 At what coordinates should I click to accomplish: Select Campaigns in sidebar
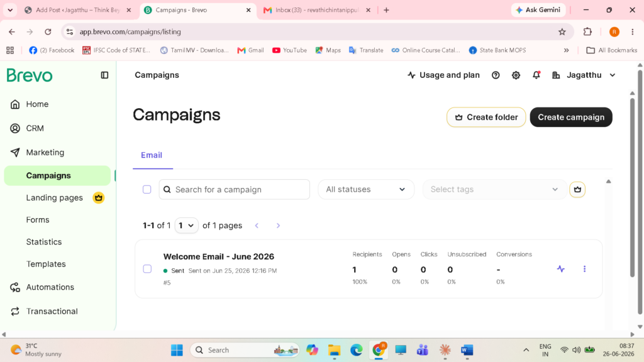tap(57, 176)
